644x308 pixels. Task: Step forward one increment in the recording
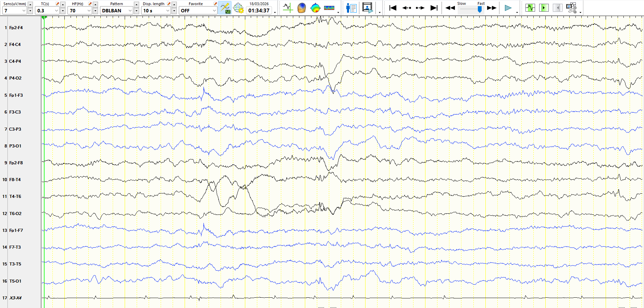(x=420, y=8)
